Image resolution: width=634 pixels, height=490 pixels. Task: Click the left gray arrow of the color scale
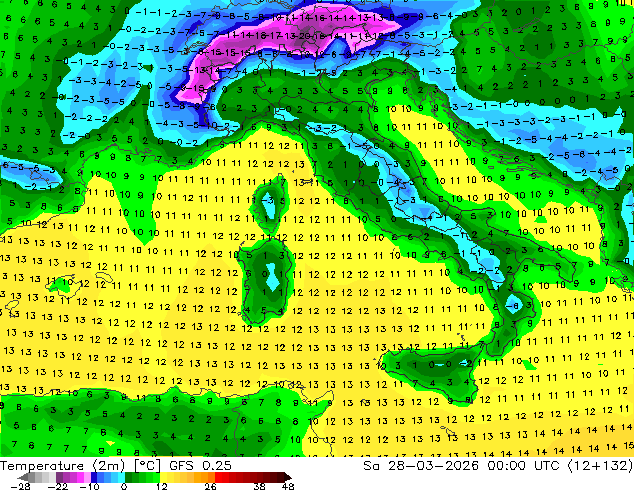(x=22, y=477)
